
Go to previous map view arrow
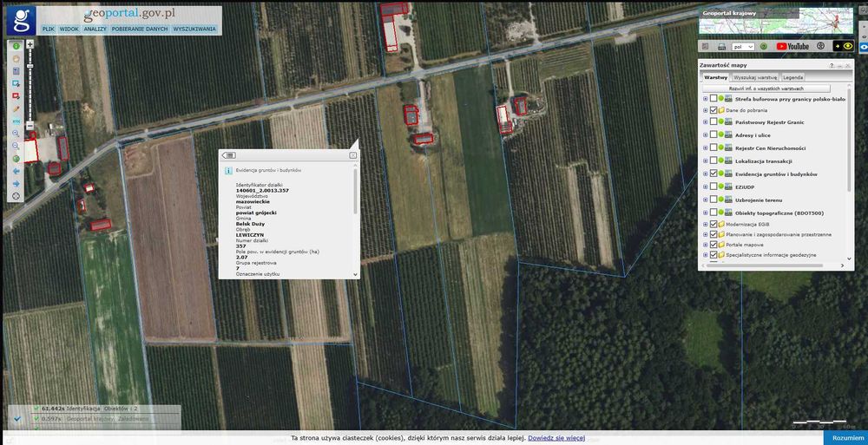tap(16, 171)
